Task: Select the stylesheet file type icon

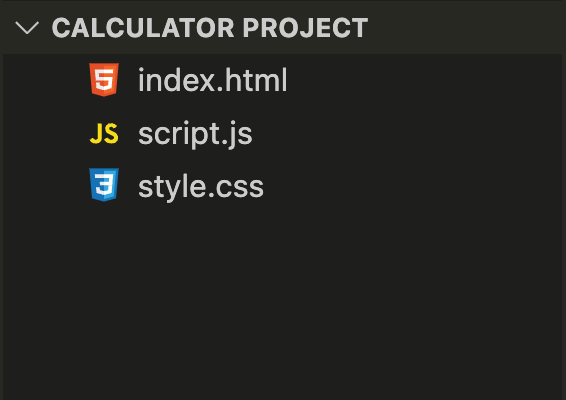Action: click(104, 185)
